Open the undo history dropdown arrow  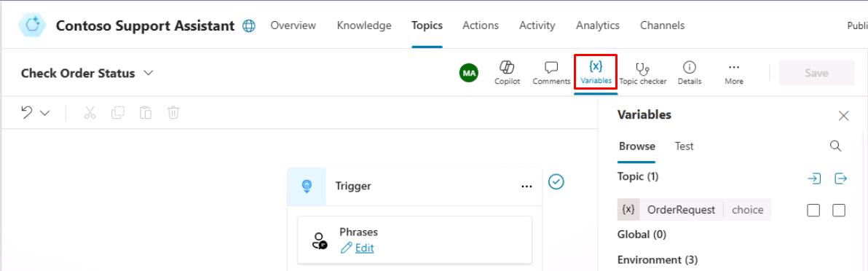pyautogui.click(x=45, y=113)
